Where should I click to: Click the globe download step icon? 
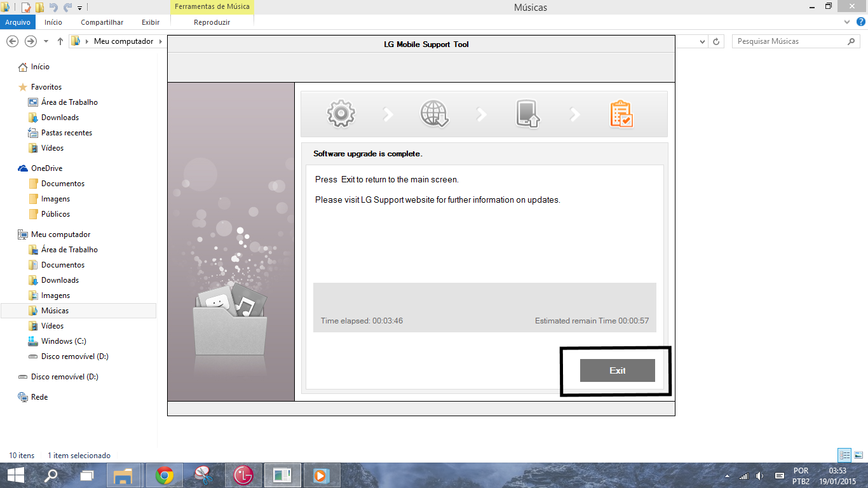[x=435, y=114]
